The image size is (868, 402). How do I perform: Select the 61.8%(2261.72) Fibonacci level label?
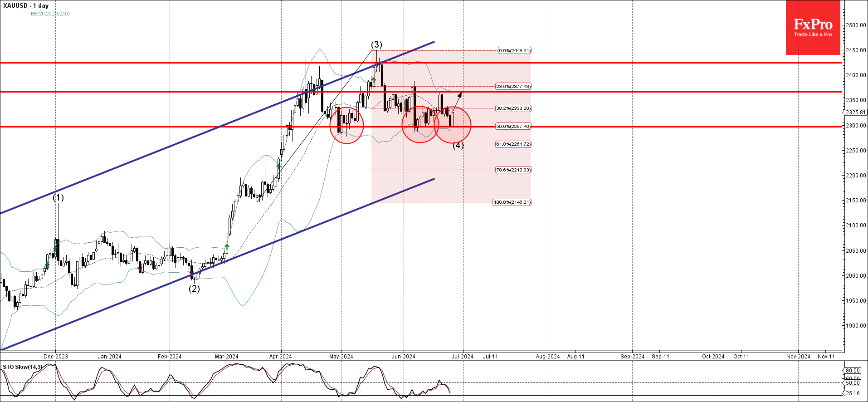pyautogui.click(x=513, y=144)
